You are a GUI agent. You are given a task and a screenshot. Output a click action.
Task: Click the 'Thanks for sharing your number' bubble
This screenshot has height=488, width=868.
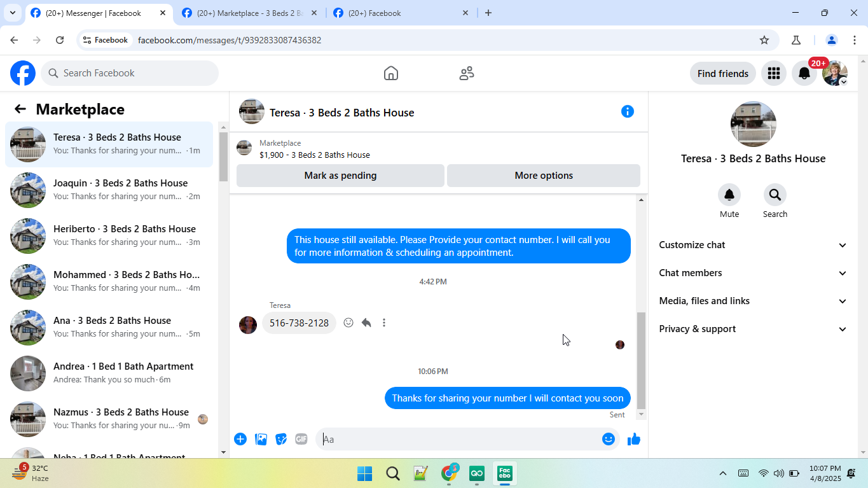point(507,398)
